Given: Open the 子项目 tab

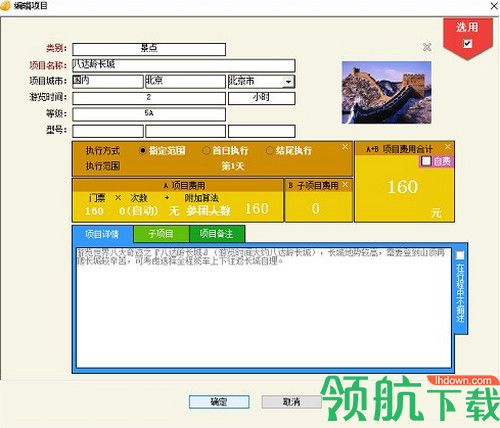Looking at the screenshot, I should [x=161, y=234].
